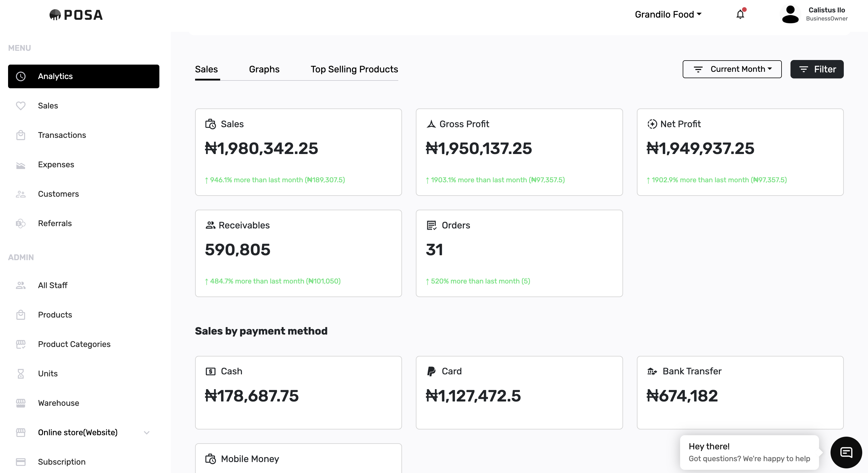Click the heart icon next to Sales
This screenshot has height=473, width=868.
click(21, 106)
